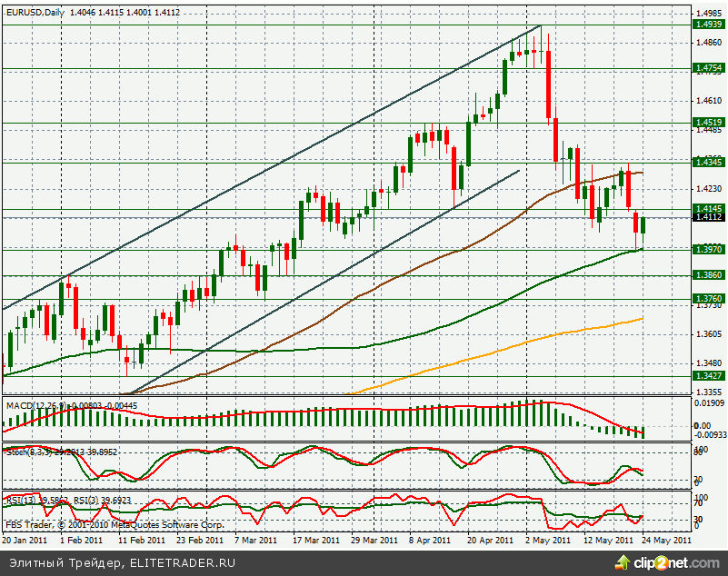Image resolution: width=728 pixels, height=576 pixels.
Task: Select the 1.4754 price level label
Action: tap(707, 68)
